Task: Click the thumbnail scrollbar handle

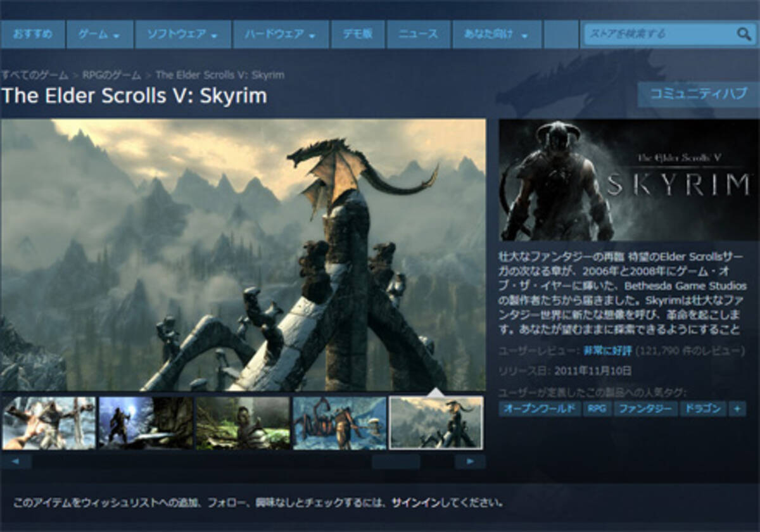Action: (396, 462)
